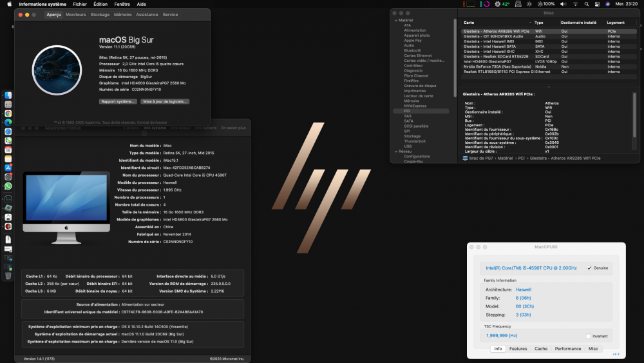This screenshot has width=644, height=363.
Task: Open Spotlight search in menu bar
Action: click(x=587, y=4)
